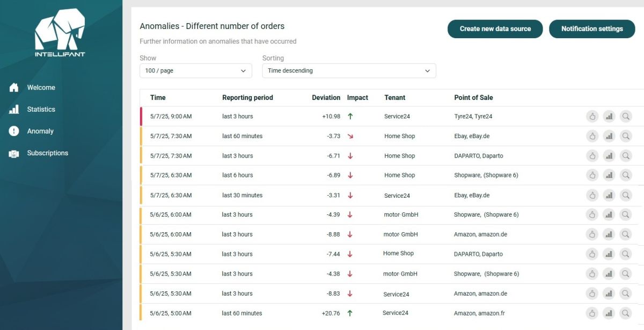Click magnifier icon in the last 30 minutes row
This screenshot has width=644, height=330.
pyautogui.click(x=625, y=195)
